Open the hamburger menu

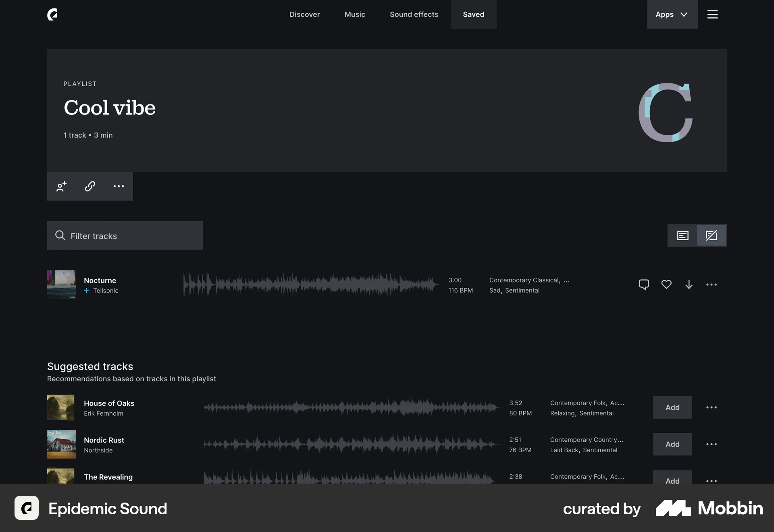point(713,15)
